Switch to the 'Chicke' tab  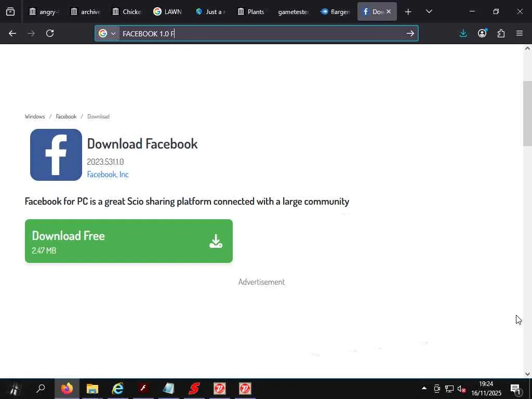tap(127, 11)
